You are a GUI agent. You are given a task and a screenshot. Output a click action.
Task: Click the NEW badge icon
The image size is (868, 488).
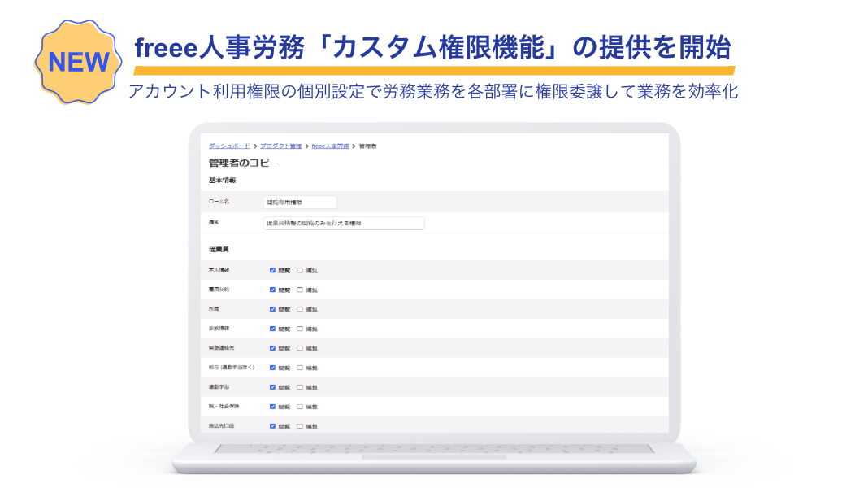point(79,63)
